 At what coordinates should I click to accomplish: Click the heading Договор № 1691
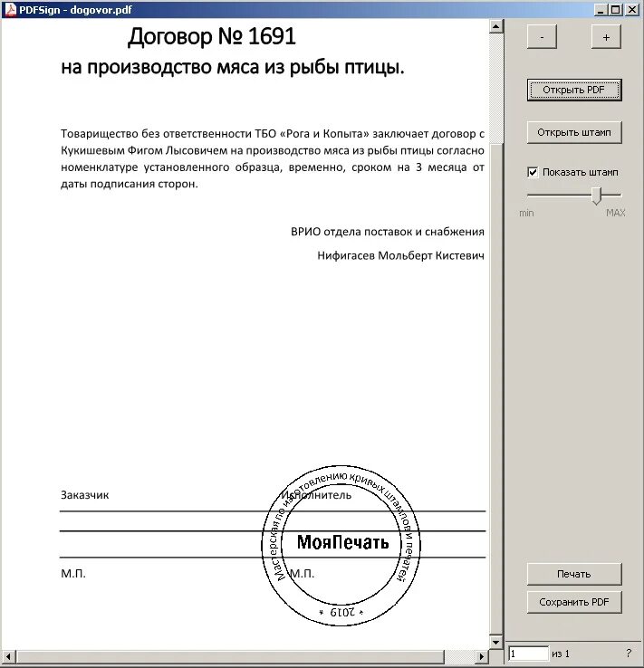click(x=211, y=36)
